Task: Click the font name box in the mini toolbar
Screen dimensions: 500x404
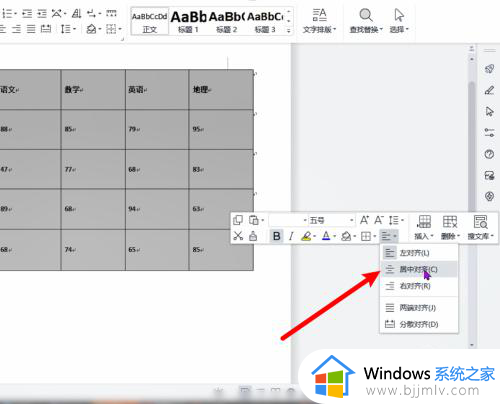Action: click(288, 220)
